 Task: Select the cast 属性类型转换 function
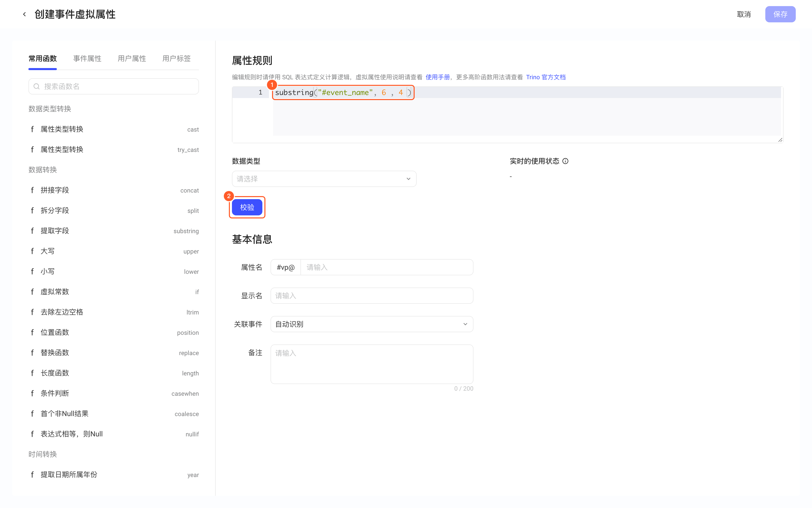pyautogui.click(x=114, y=129)
